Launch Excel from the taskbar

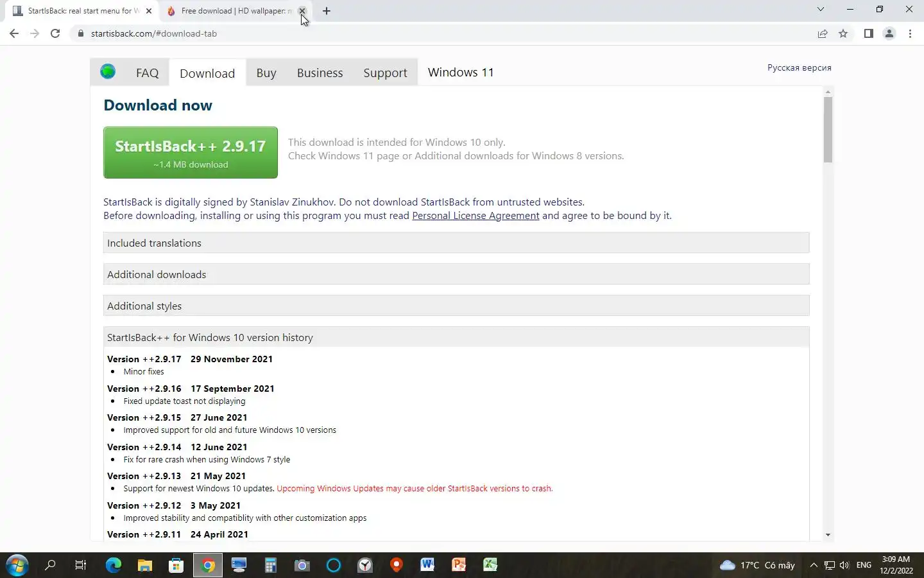490,565
